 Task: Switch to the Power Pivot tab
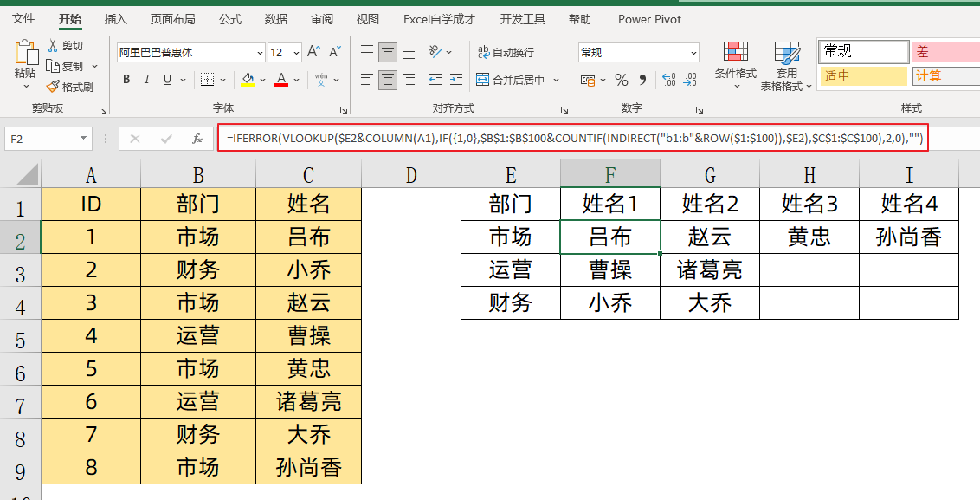pyautogui.click(x=649, y=19)
